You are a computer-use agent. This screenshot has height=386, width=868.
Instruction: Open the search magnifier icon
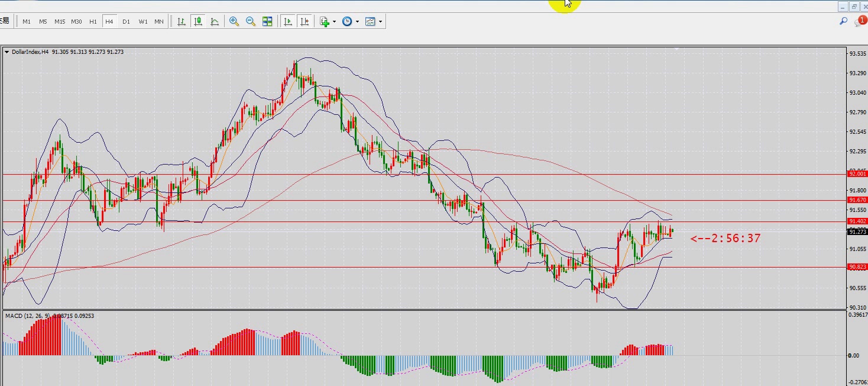[x=844, y=21]
